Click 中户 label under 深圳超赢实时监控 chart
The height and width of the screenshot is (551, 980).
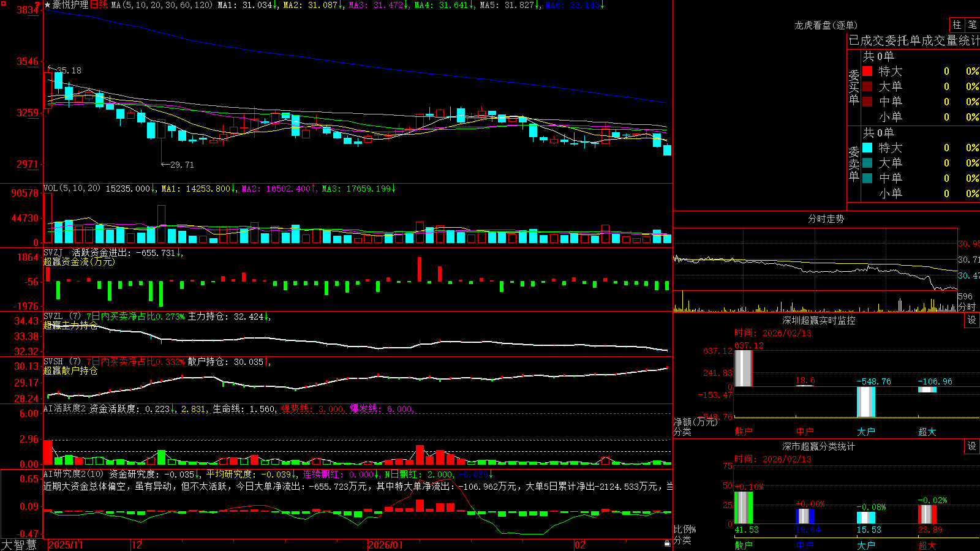click(805, 432)
